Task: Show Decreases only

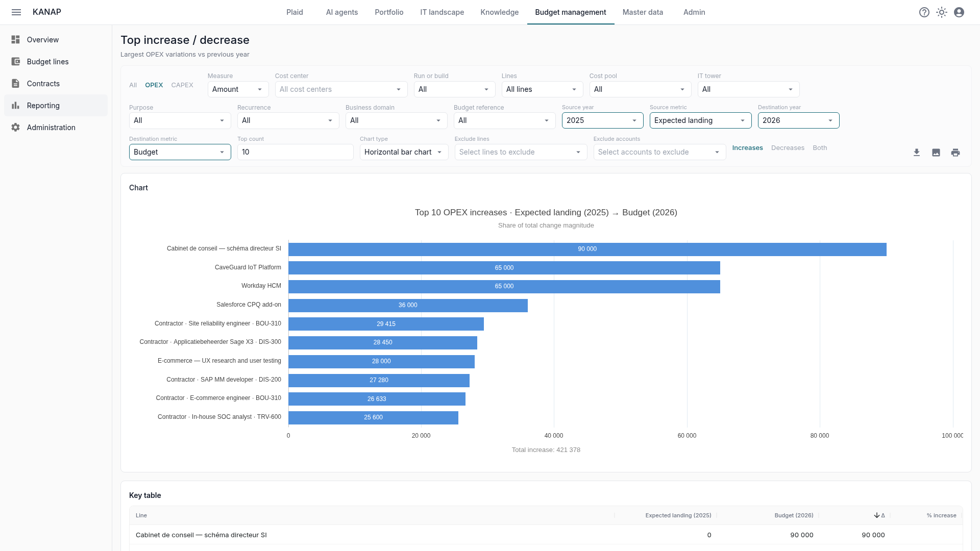Action: click(788, 148)
